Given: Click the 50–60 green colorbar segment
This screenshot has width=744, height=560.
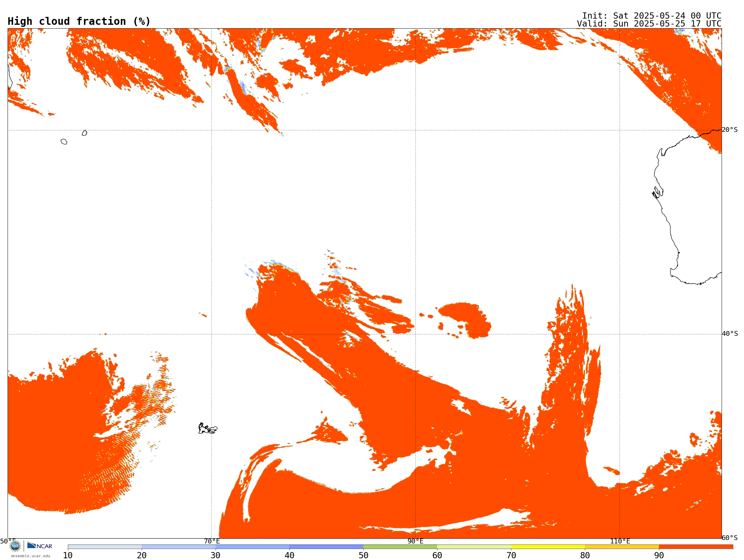Looking at the screenshot, I should click(x=400, y=547).
